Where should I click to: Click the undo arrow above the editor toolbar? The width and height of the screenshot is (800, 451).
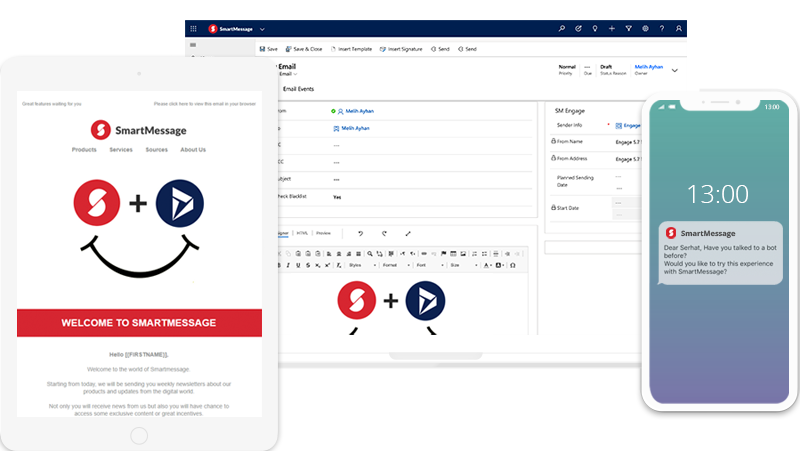tap(361, 234)
